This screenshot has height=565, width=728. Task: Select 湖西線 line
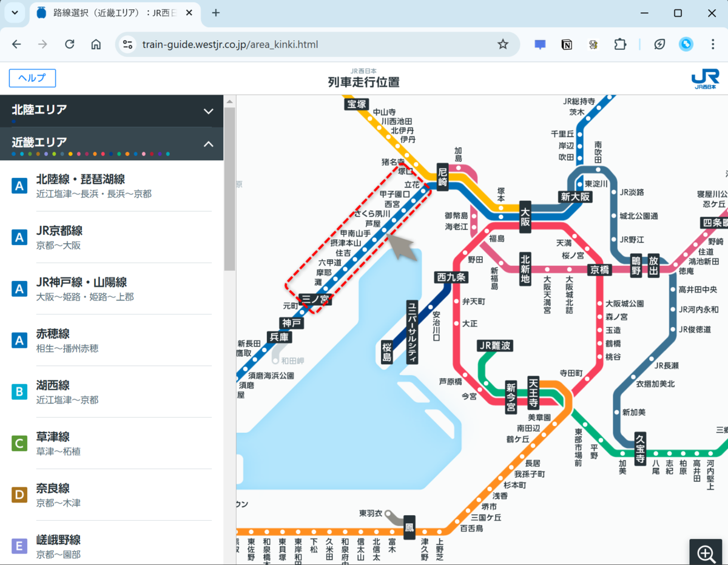tap(112, 392)
